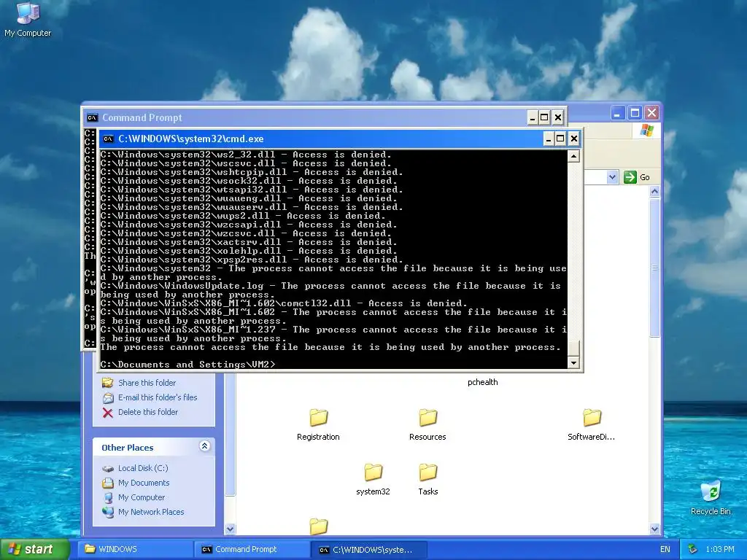Select the pchealth folder label
Image resolution: width=747 pixels, height=560 pixels.
483,382
